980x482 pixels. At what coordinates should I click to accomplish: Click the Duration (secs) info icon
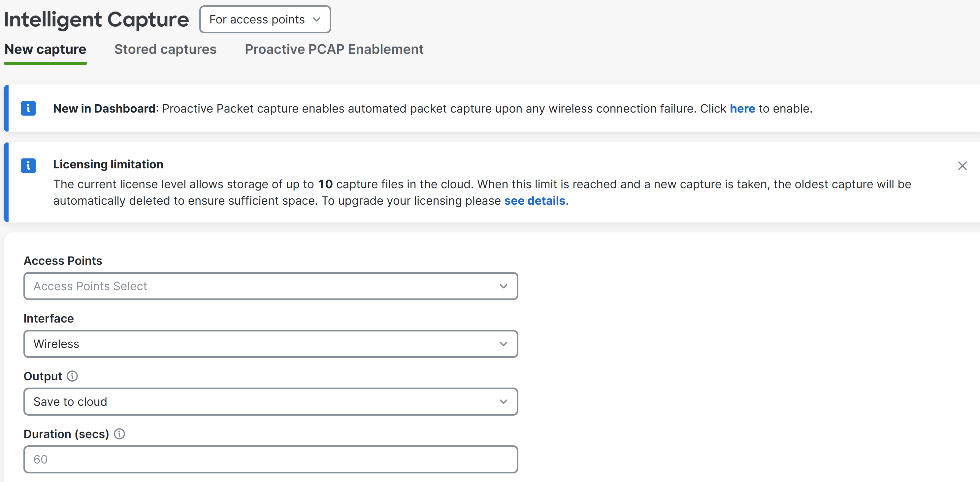coord(119,434)
